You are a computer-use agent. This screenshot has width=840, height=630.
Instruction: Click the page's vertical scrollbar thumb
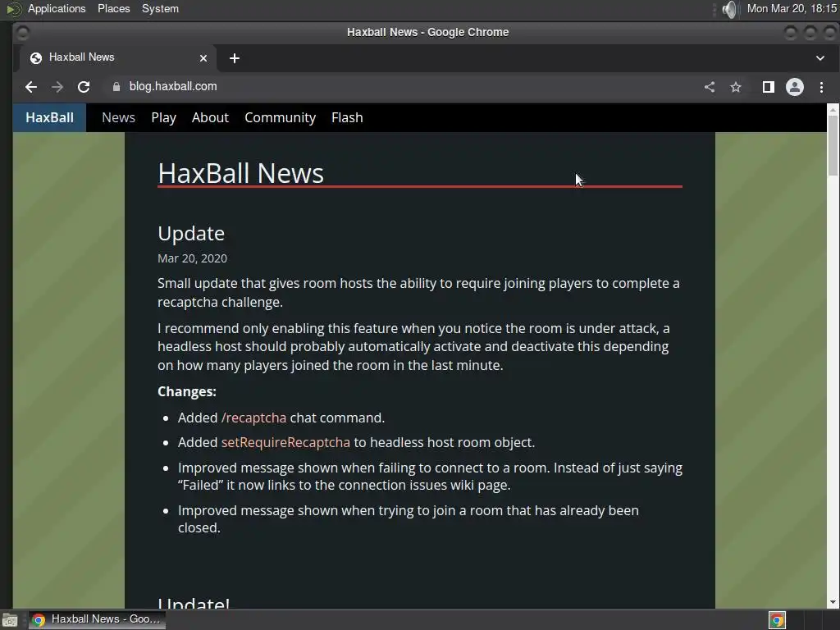[x=833, y=144]
